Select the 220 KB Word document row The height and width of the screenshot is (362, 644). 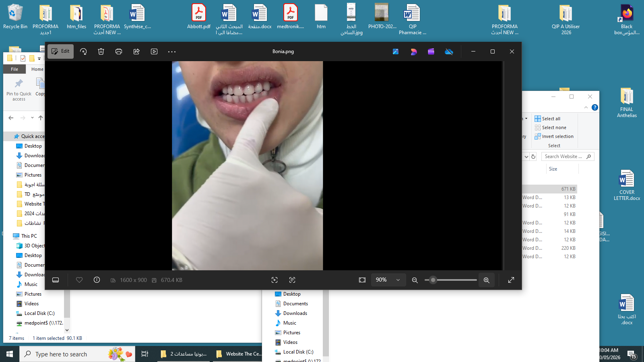[550, 248]
